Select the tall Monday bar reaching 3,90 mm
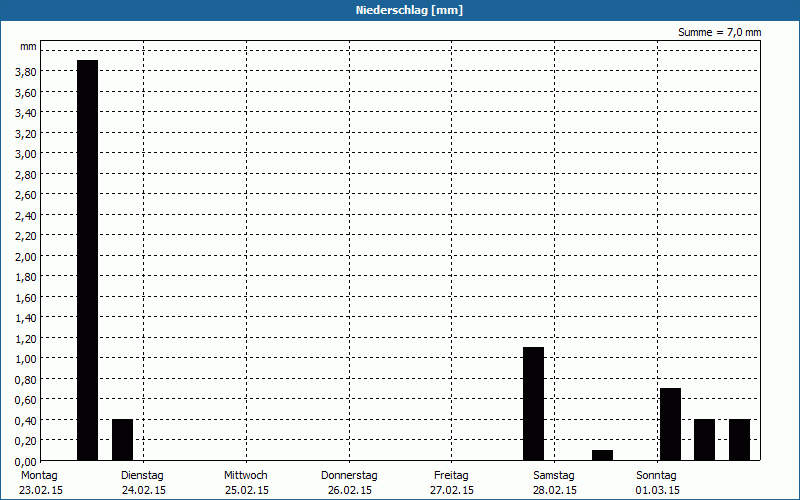The image size is (800, 500). pyautogui.click(x=87, y=260)
